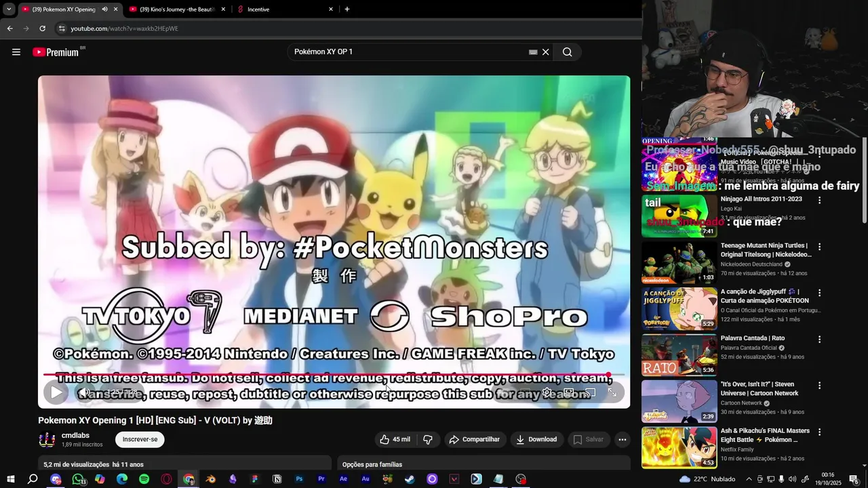The image size is (868, 488).
Task: Clear the search text with the X
Action: (x=545, y=52)
